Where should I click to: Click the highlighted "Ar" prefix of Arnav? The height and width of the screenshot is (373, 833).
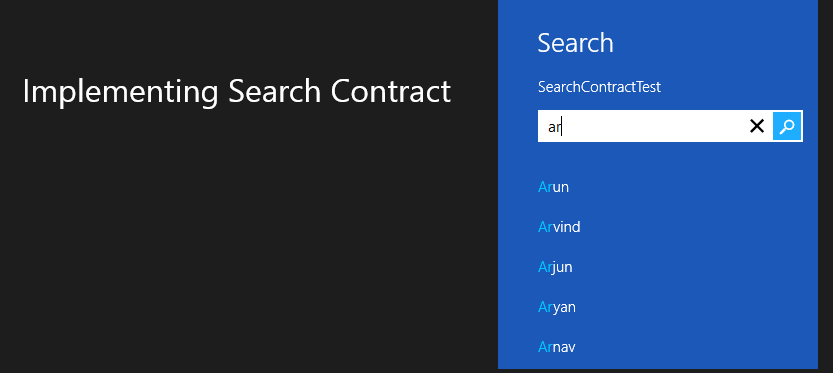545,347
